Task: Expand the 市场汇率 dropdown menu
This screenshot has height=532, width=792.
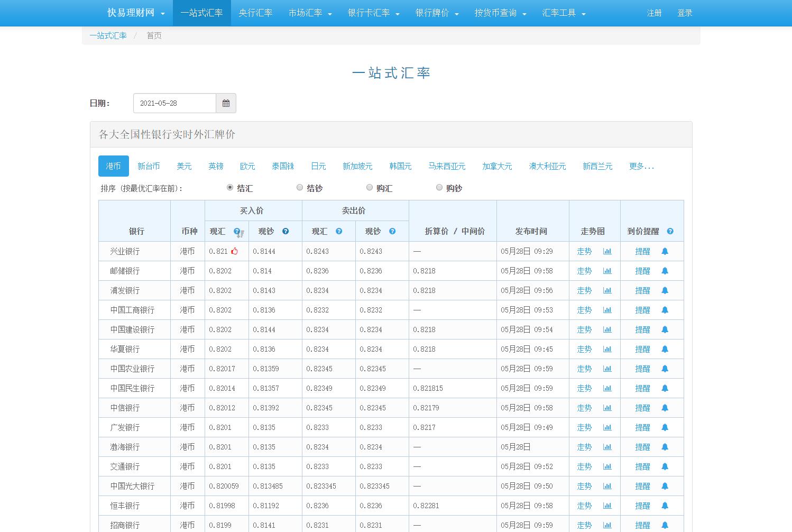Action: point(310,13)
